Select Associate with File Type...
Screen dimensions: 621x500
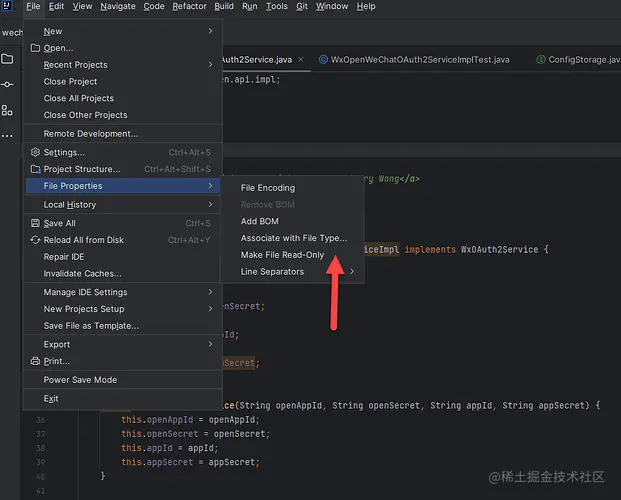coord(292,238)
